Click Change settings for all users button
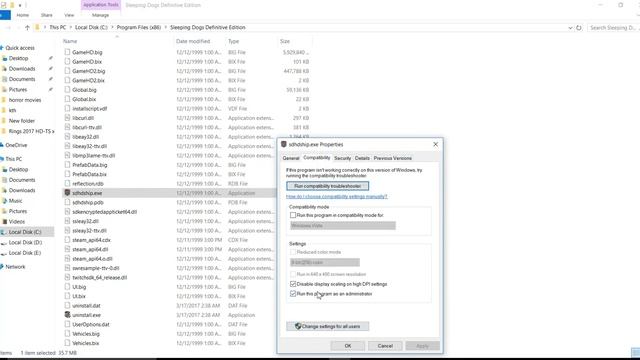640x360 pixels. 327,326
